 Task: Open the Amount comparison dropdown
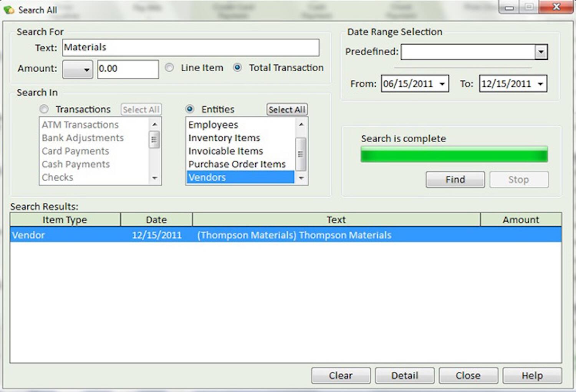tap(85, 69)
